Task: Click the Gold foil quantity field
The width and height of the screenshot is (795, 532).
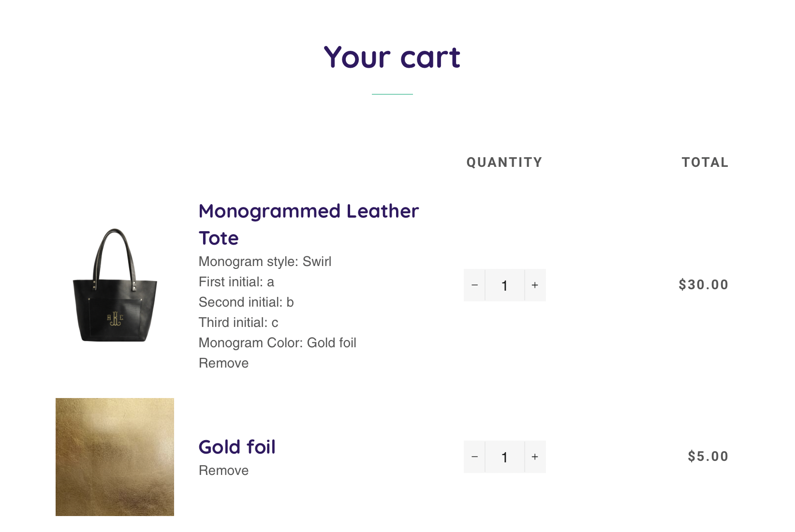Action: coord(504,457)
